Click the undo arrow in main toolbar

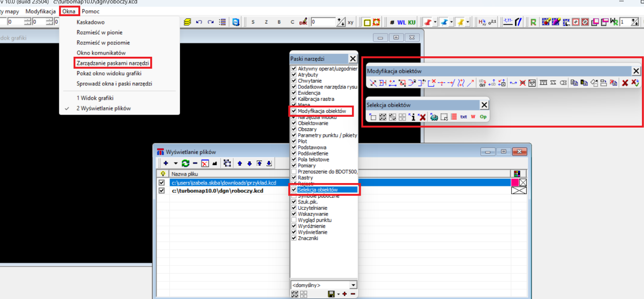point(199,22)
